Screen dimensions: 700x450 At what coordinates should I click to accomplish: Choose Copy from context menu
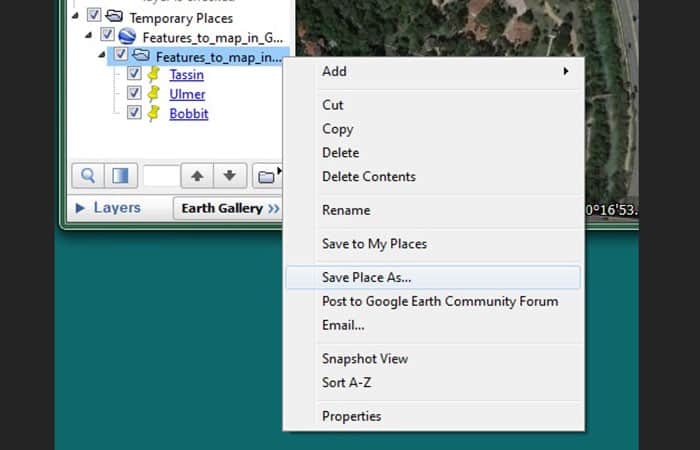click(x=433, y=129)
